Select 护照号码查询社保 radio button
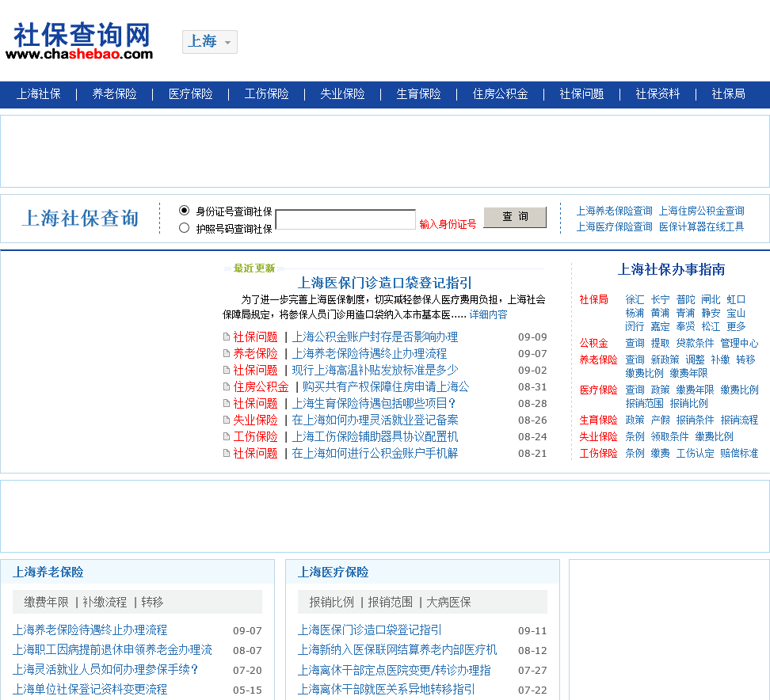Viewport: 770px width, 700px height. 184,228
